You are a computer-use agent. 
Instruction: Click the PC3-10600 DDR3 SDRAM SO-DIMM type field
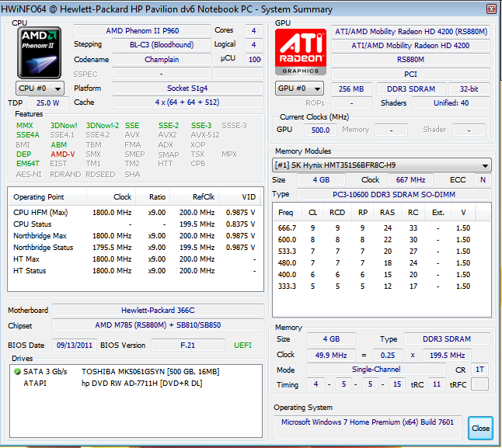point(394,194)
